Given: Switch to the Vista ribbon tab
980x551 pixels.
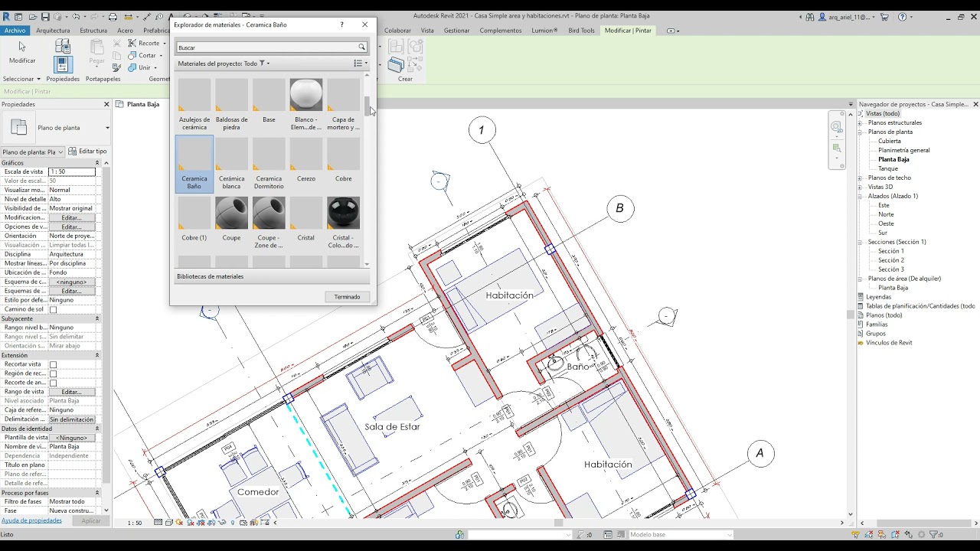Looking at the screenshot, I should tap(427, 31).
